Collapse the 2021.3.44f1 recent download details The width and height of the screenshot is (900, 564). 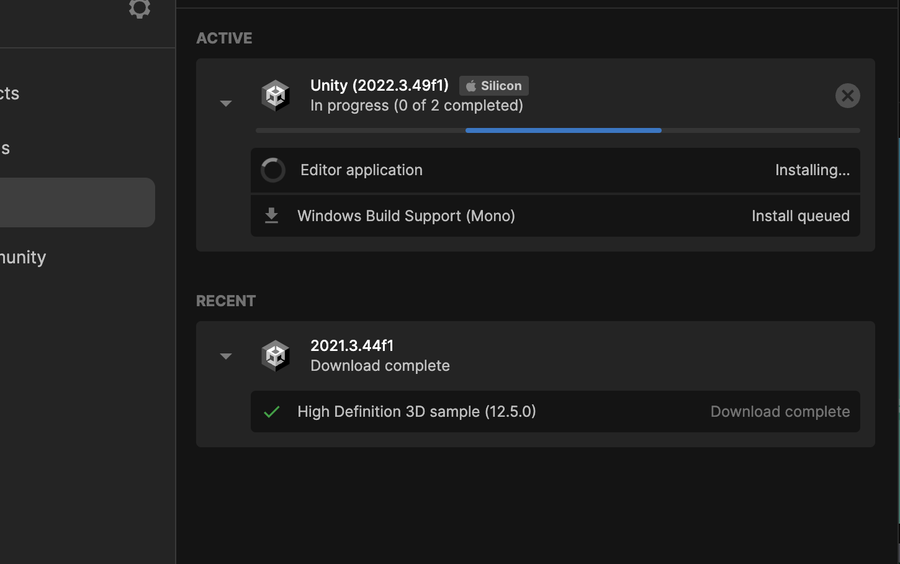pyautogui.click(x=226, y=356)
